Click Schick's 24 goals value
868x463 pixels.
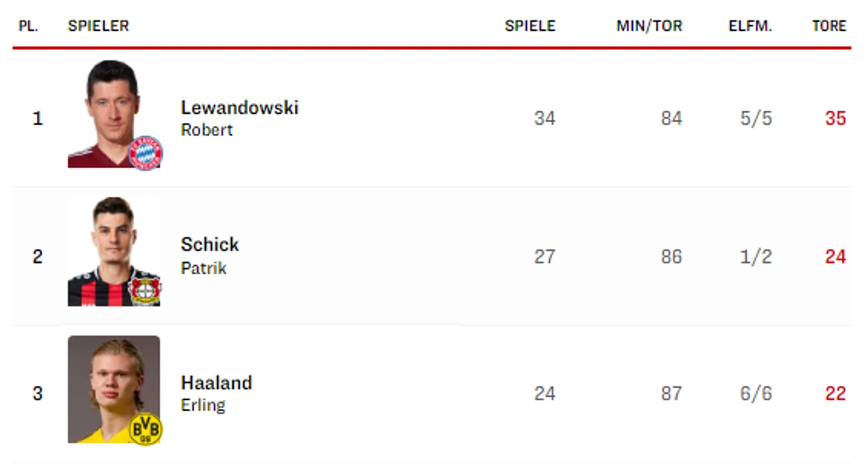click(x=835, y=256)
